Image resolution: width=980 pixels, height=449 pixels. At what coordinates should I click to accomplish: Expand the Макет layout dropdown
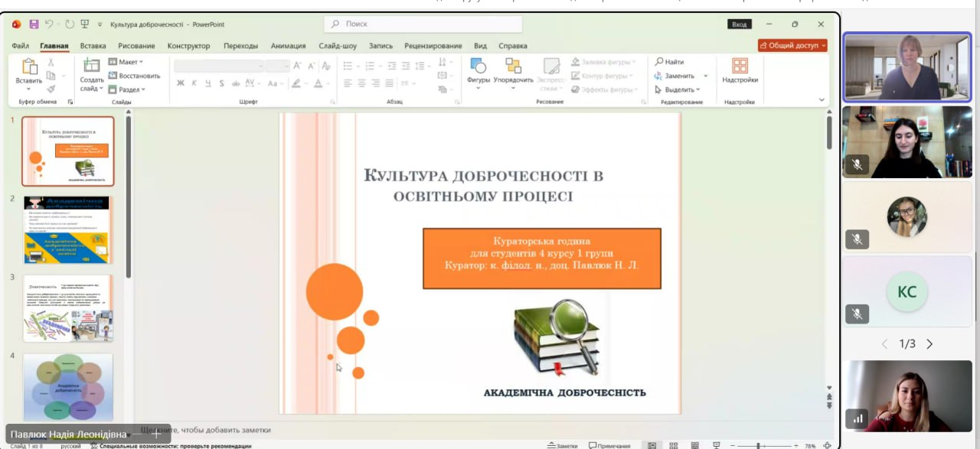[126, 62]
